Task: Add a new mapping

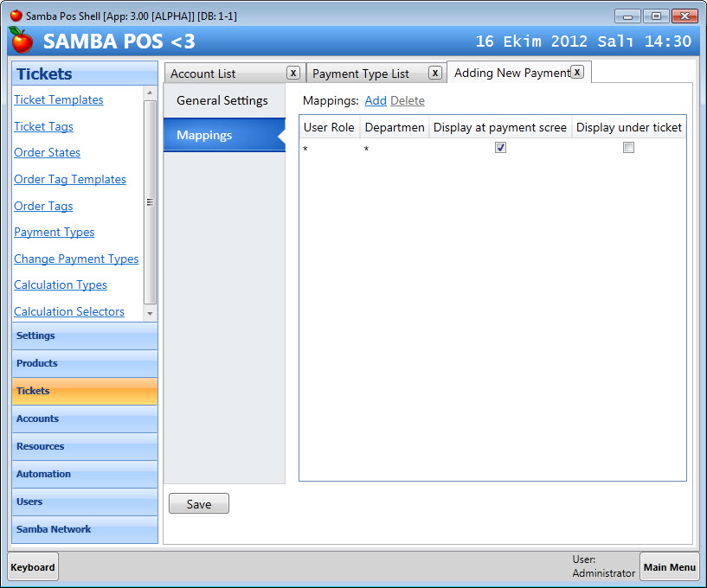Action: click(x=376, y=100)
